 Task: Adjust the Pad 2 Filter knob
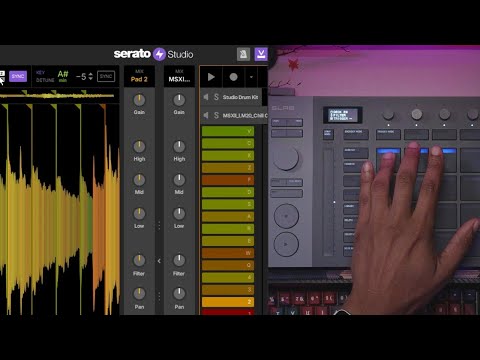point(139,260)
